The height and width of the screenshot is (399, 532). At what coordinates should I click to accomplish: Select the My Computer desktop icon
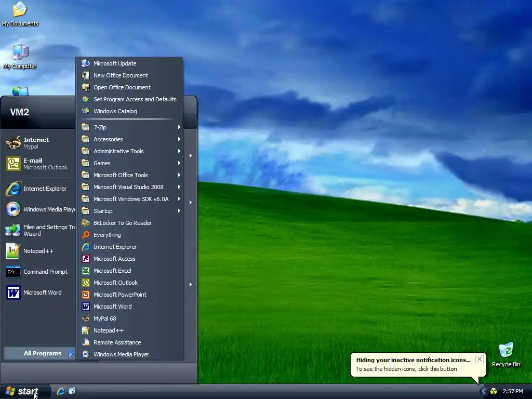20,57
